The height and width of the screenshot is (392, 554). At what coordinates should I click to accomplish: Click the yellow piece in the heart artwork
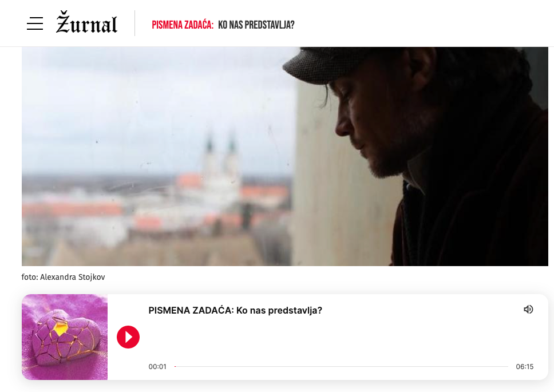60,329
